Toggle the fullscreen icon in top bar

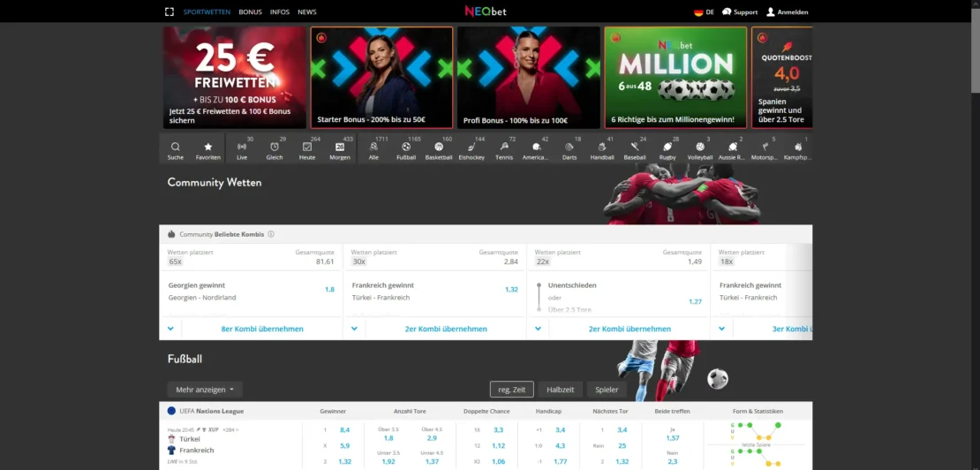click(169, 11)
